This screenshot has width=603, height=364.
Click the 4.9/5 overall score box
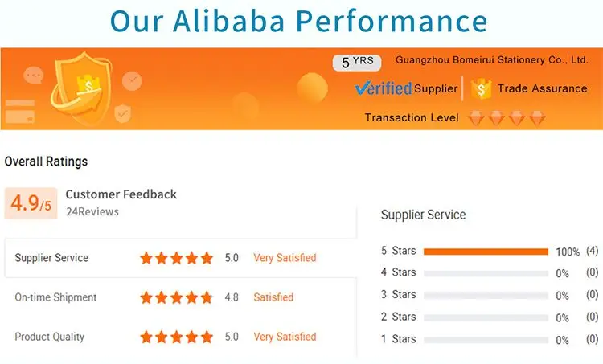31,203
